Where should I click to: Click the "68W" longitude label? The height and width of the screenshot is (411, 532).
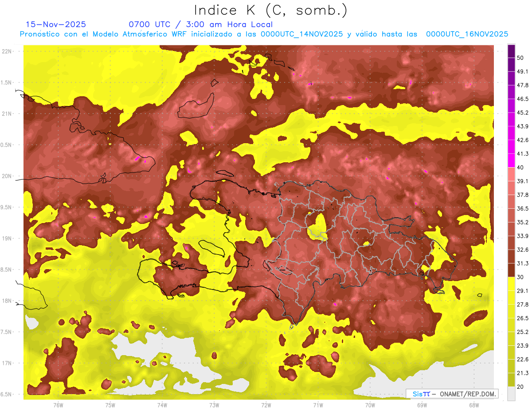tap(474, 405)
